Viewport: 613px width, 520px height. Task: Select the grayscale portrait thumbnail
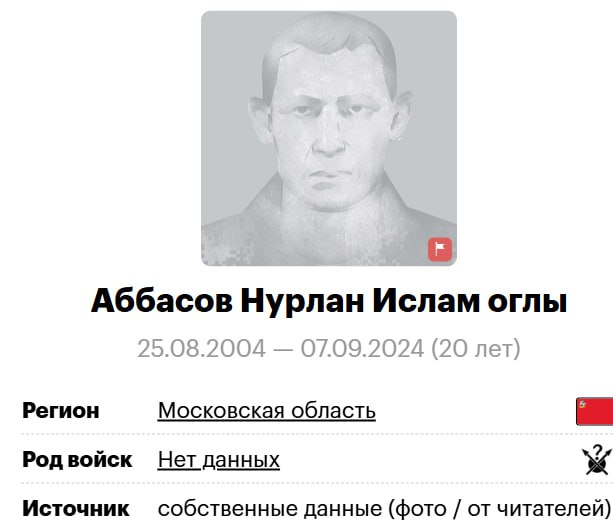[x=329, y=138]
